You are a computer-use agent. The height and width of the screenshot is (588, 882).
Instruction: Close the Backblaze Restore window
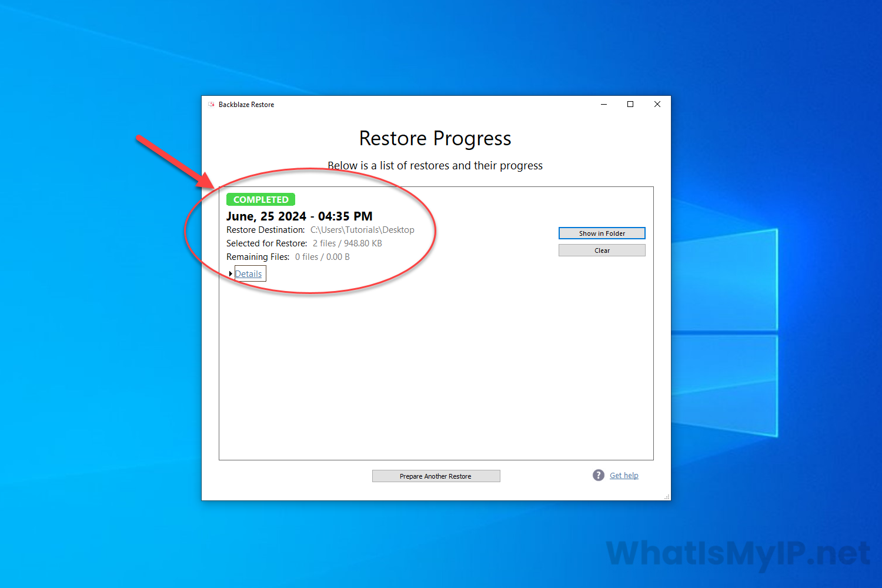657,105
